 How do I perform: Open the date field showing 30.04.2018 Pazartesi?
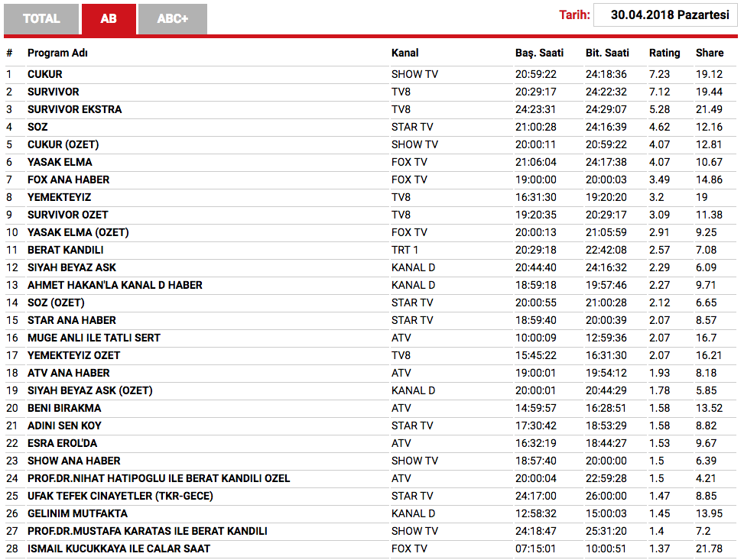(665, 15)
